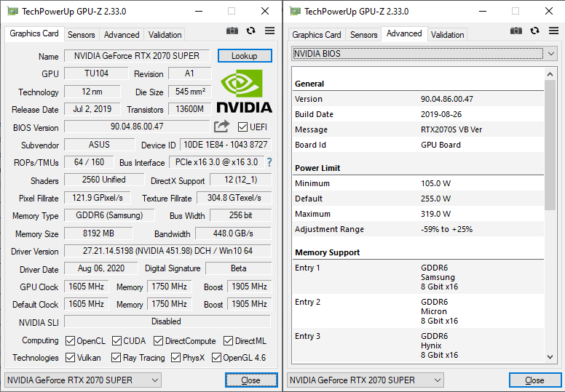Click GPU-Z app icon in right title bar
Image resolution: width=565 pixels, height=392 pixels.
[x=295, y=11]
